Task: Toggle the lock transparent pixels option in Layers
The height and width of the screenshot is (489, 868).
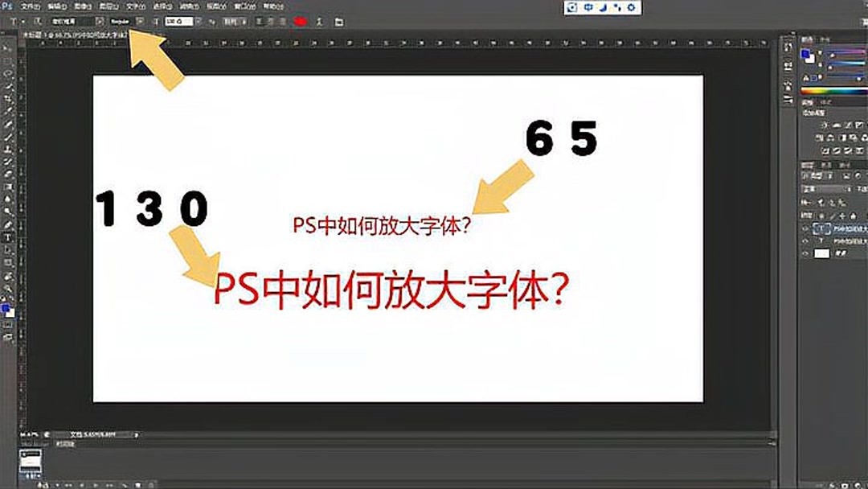Action: click(x=821, y=216)
